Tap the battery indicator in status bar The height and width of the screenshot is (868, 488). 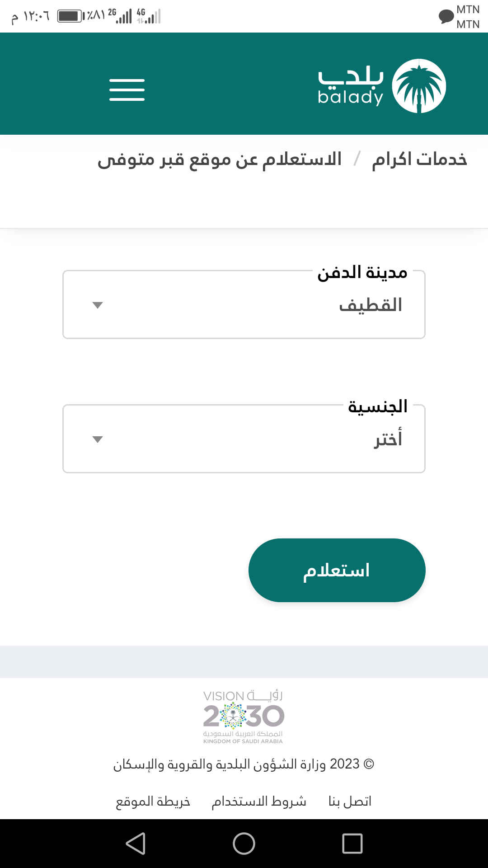tap(70, 16)
